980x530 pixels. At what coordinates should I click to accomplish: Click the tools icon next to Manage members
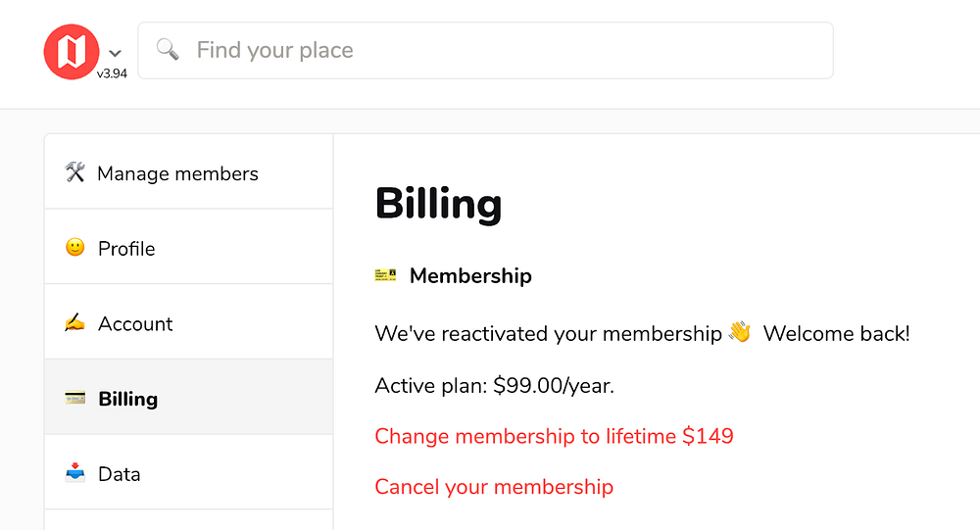[x=75, y=172]
